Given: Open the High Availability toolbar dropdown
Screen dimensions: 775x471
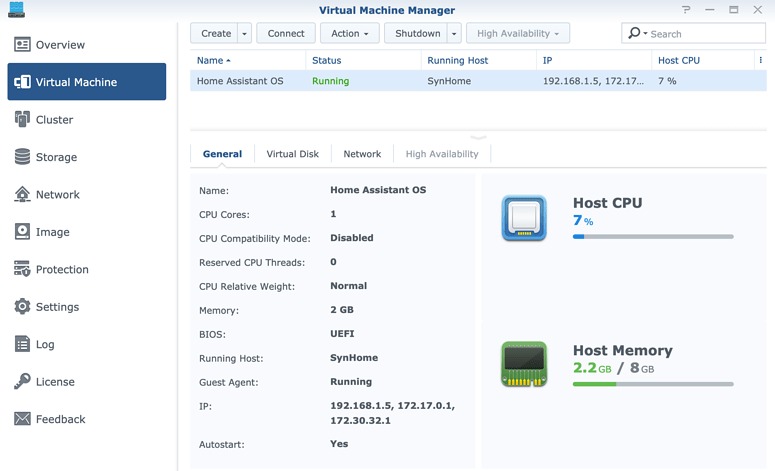Looking at the screenshot, I should [517, 34].
